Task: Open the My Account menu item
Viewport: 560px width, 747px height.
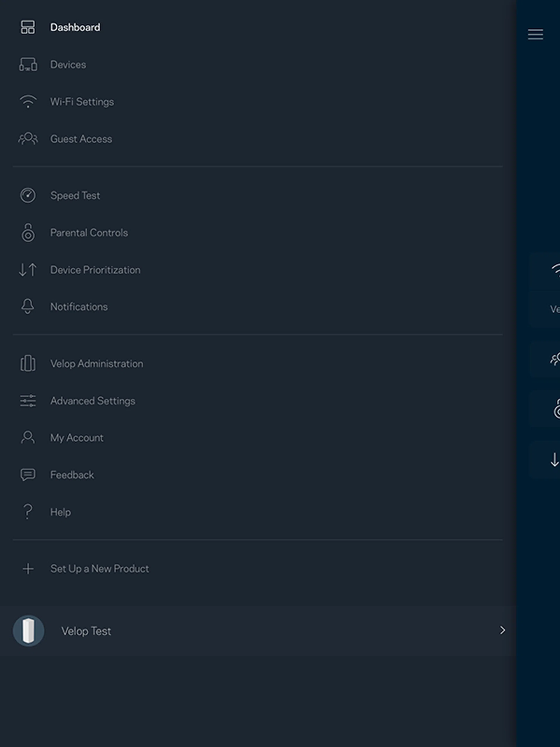Action: click(x=77, y=438)
